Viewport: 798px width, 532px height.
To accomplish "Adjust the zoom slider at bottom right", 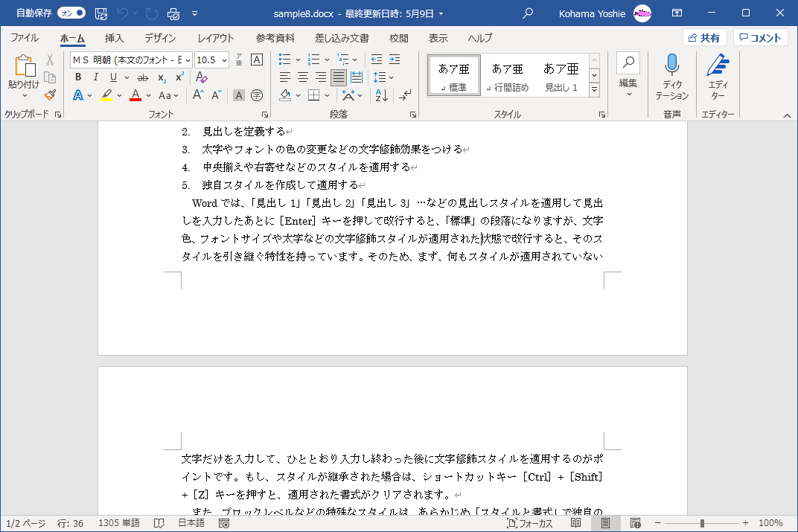I will 703,524.
